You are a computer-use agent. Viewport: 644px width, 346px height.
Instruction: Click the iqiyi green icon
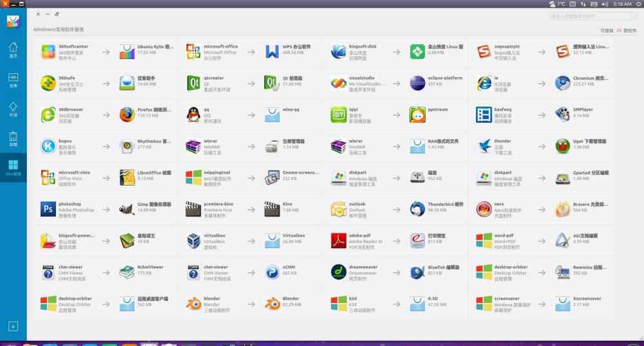339,114
